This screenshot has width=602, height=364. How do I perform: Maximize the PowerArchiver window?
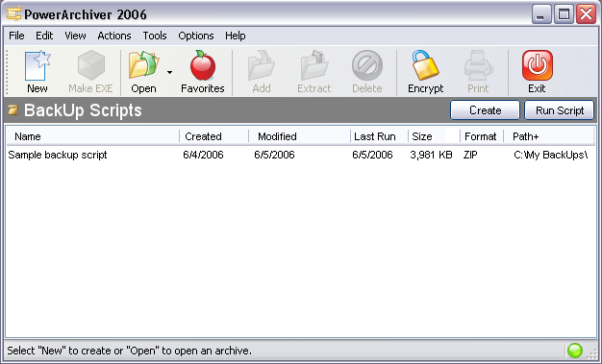coord(564,14)
